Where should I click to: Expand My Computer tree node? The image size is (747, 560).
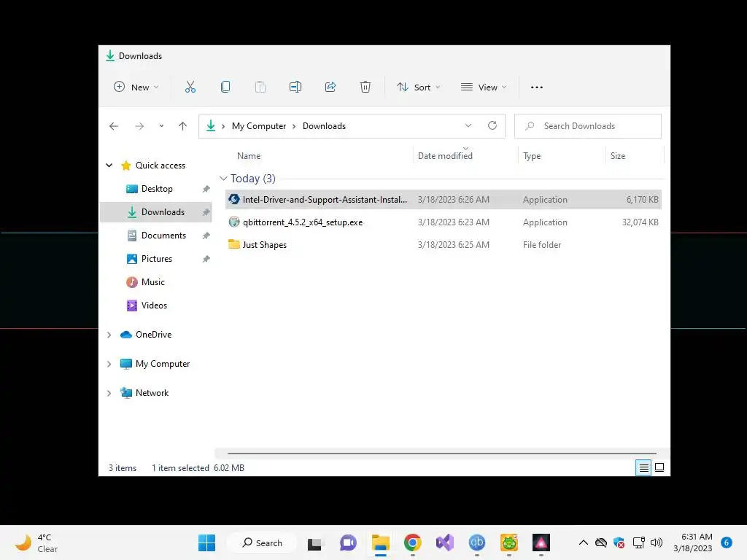tap(109, 365)
